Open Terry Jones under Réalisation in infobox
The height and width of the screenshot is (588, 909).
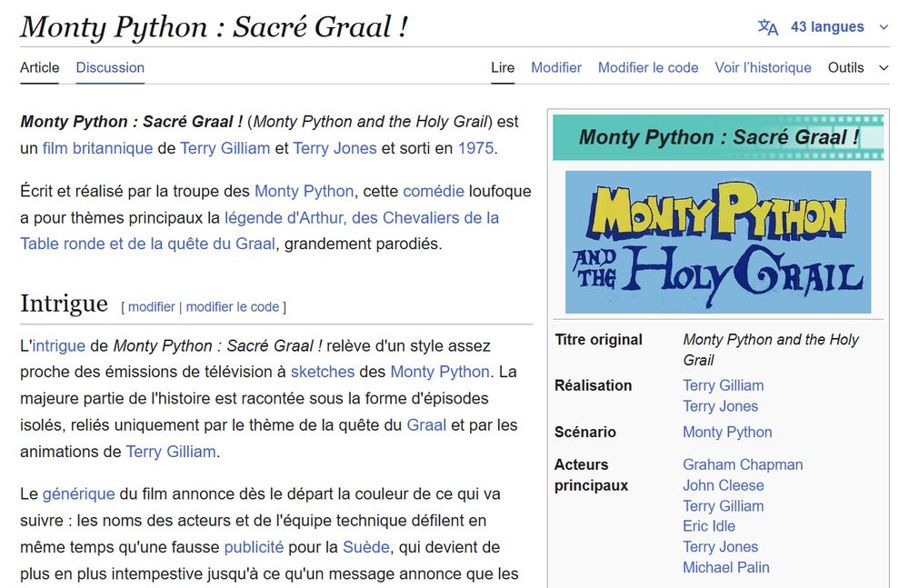[x=720, y=406]
